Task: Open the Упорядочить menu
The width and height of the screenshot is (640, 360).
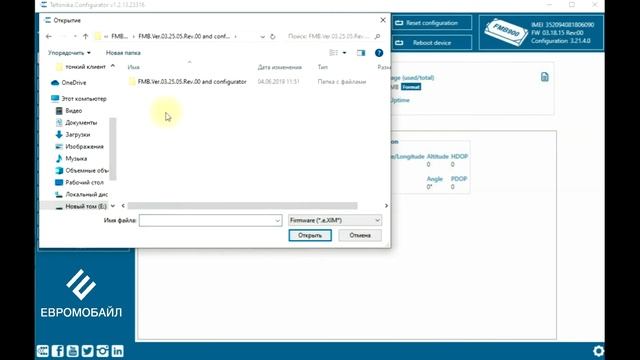Action: coord(69,53)
